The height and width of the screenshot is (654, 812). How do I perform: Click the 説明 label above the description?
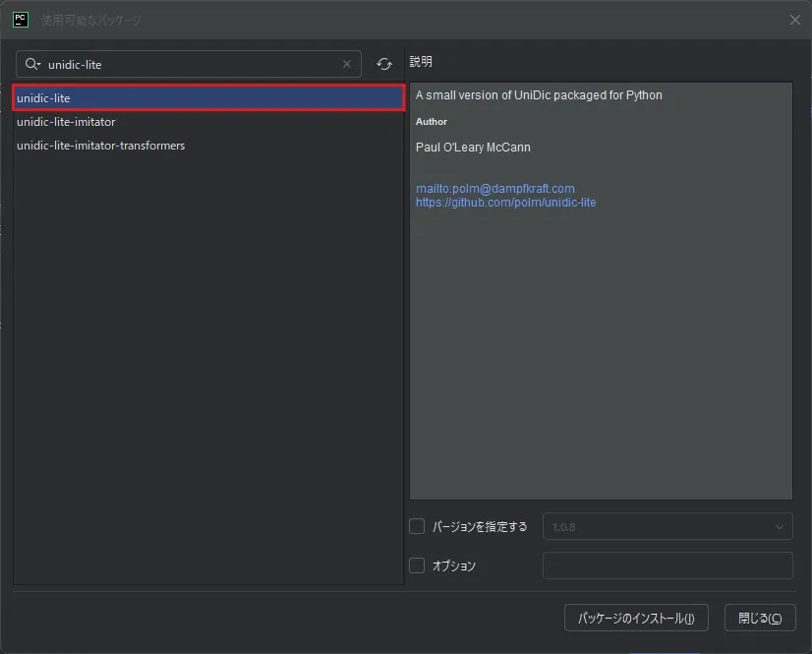tap(421, 62)
